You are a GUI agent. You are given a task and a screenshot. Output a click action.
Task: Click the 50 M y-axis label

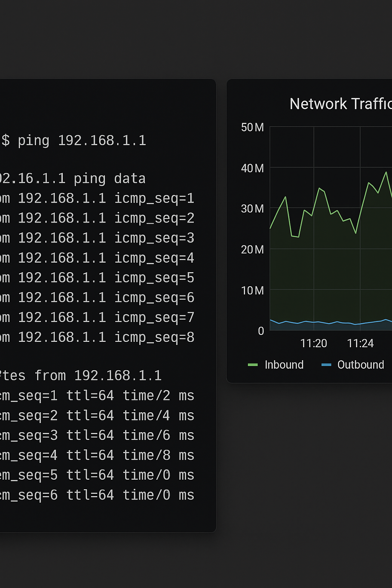click(252, 127)
